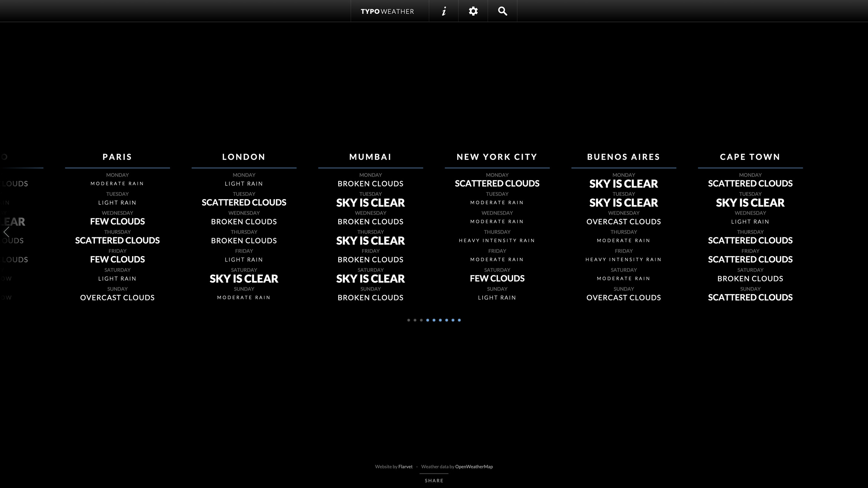
Task: Click the second pagination dot
Action: (415, 320)
